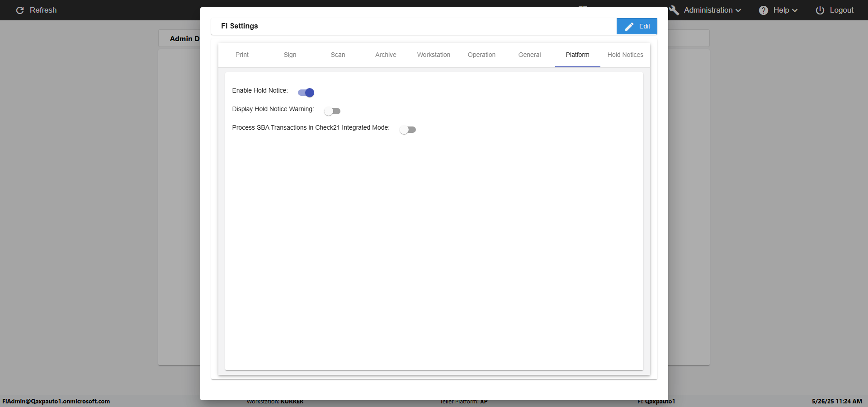Viewport: 868px width, 407px height.
Task: Click the Display Hold Notice Warning label
Action: (x=273, y=109)
